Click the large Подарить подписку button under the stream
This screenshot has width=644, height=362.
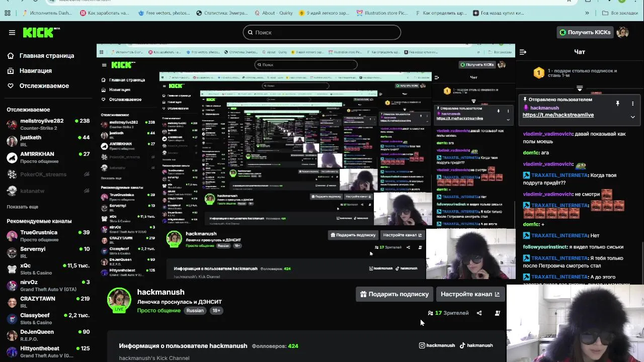pyautogui.click(x=394, y=294)
